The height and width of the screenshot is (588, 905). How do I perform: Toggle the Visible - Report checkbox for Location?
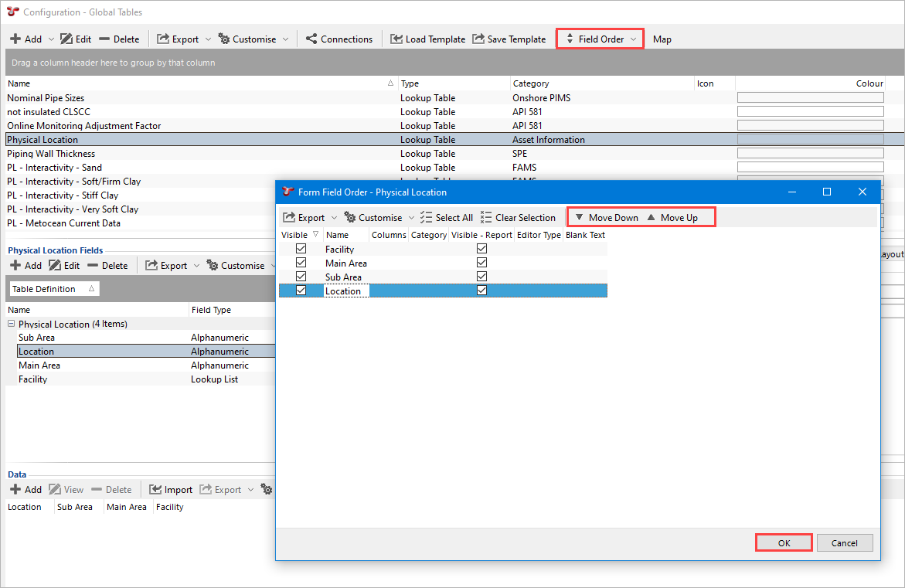click(482, 291)
